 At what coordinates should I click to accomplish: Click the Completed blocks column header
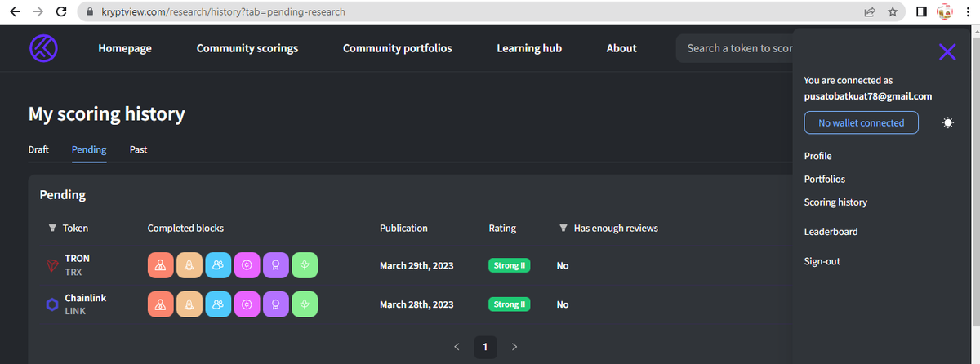tap(185, 229)
